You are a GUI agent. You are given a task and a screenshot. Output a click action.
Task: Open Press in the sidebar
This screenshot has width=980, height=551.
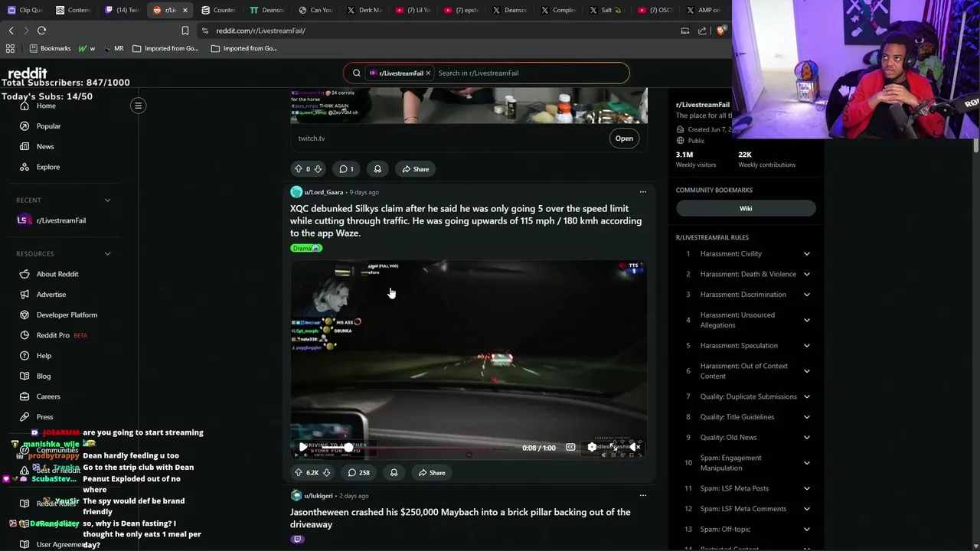coord(44,417)
